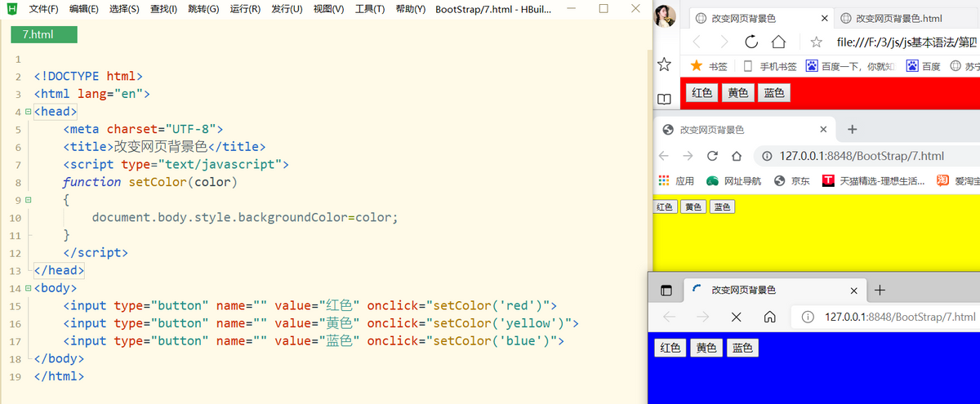This screenshot has height=404, width=980.
Task: Click line number 15 in the gutter
Action: click(16, 306)
